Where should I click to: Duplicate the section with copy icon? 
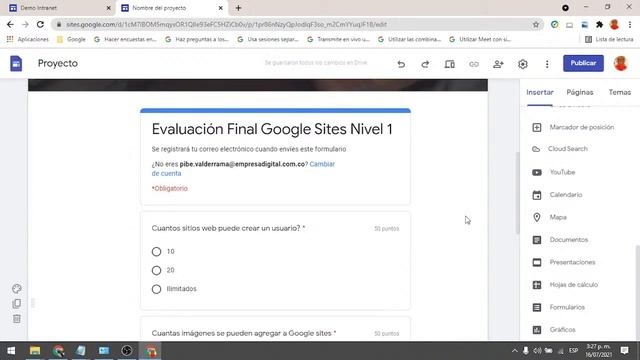coord(17,304)
